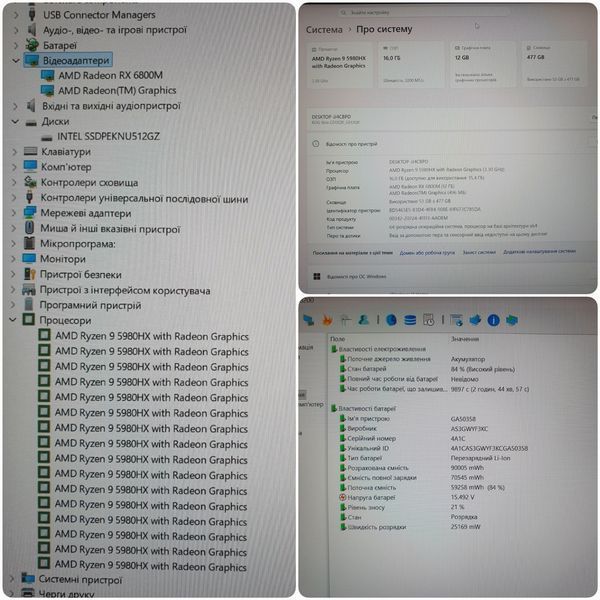
Task: Expand Вхідні та вихідні аудіопристрої node
Action: (x=16, y=106)
